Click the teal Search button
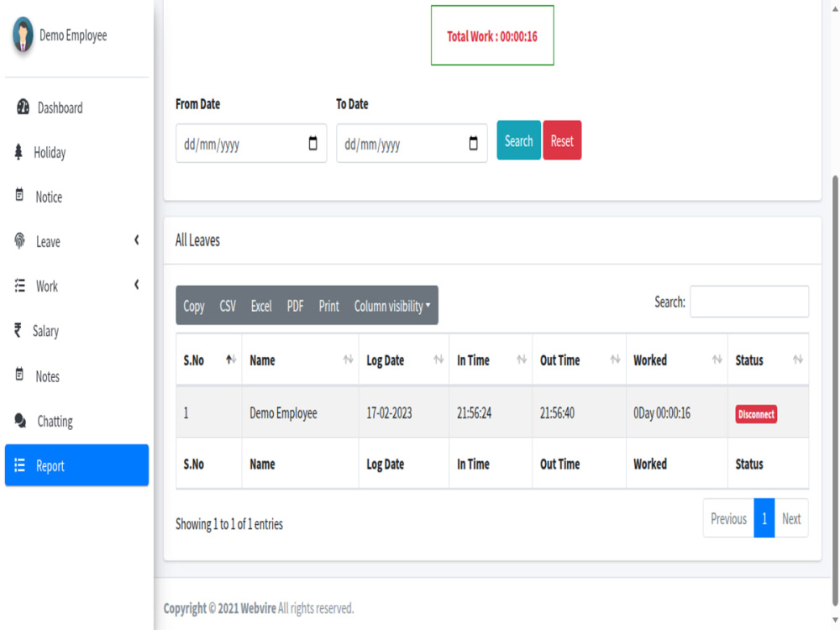The image size is (840, 630). click(x=518, y=140)
